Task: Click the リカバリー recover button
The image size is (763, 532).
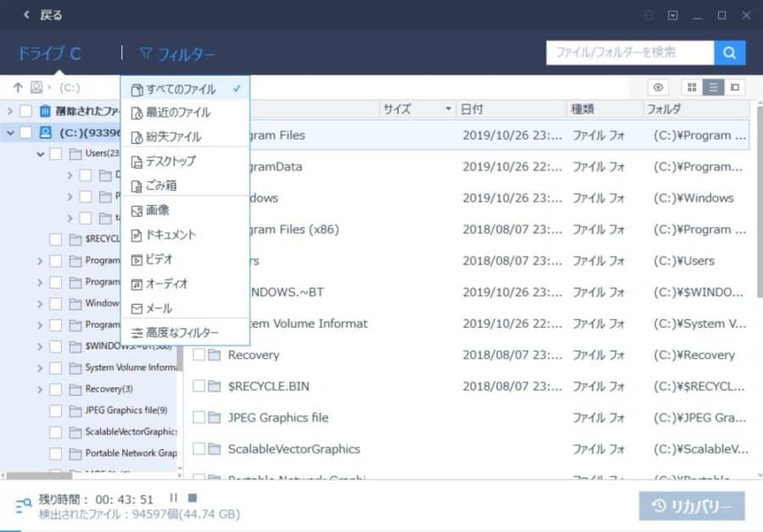Action: point(692,507)
